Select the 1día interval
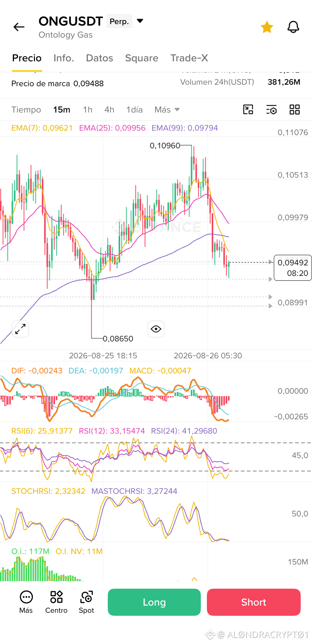Screen dimensions: 312x644 pyautogui.click(x=135, y=110)
